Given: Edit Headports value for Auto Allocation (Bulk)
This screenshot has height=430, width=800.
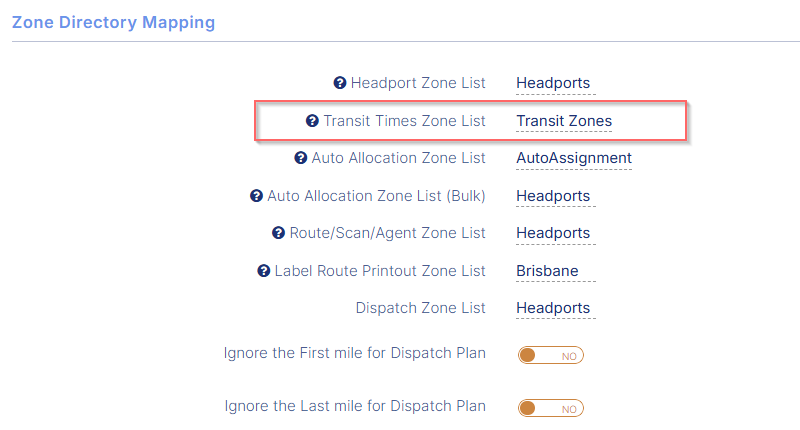Looking at the screenshot, I should [x=553, y=196].
